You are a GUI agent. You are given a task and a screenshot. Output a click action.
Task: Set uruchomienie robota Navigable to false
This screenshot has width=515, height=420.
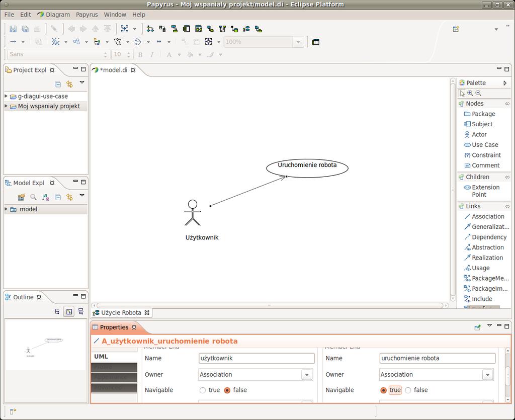pos(408,390)
